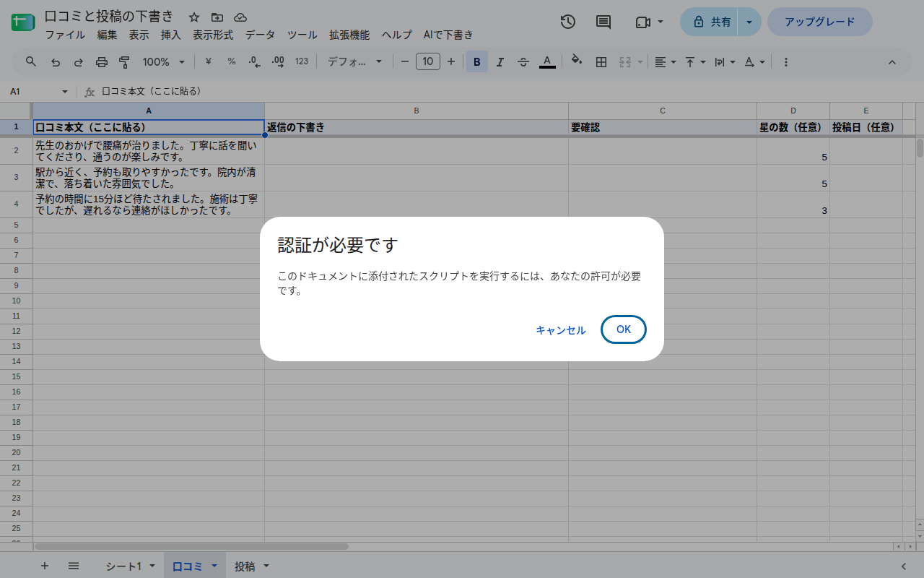This screenshot has height=578, width=924.
Task: Click the horizontal scrollbar thumb
Action: pyautogui.click(x=191, y=546)
